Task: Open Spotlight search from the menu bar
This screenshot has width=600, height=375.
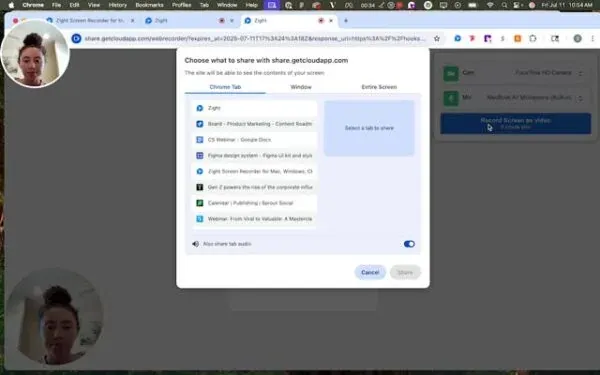Action: point(505,5)
